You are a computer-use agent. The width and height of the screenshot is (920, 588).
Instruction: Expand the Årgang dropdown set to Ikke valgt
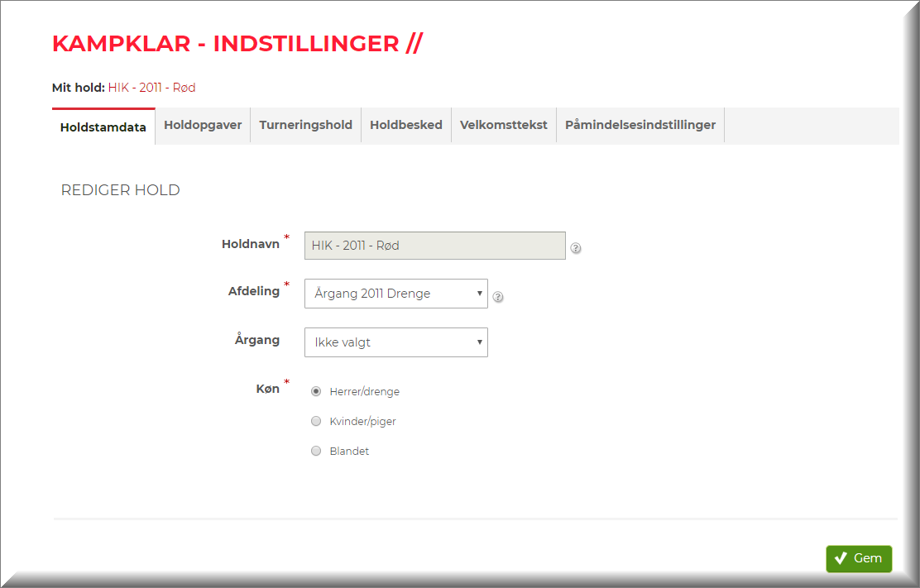point(395,342)
